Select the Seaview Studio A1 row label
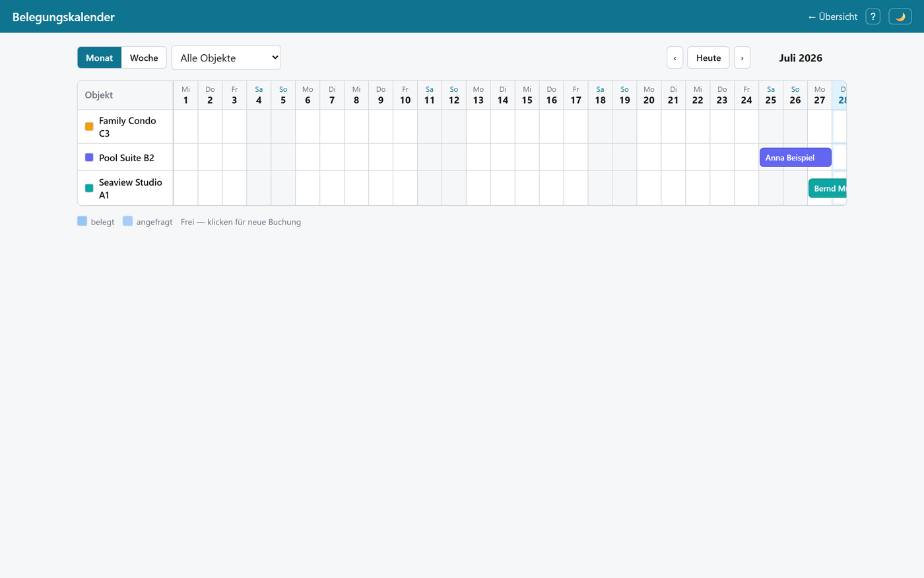924x578 pixels. tap(125, 188)
